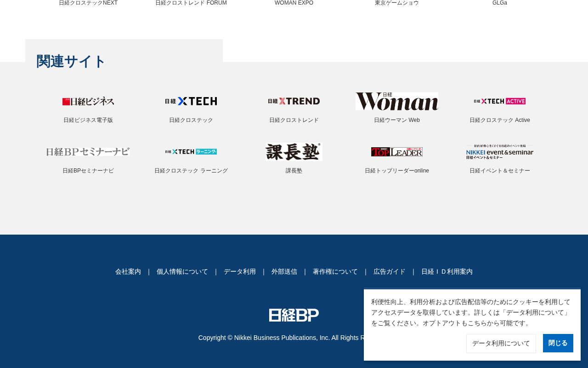Open 日経ID利用案内 in the footer
This screenshot has height=368, width=588.
click(447, 271)
